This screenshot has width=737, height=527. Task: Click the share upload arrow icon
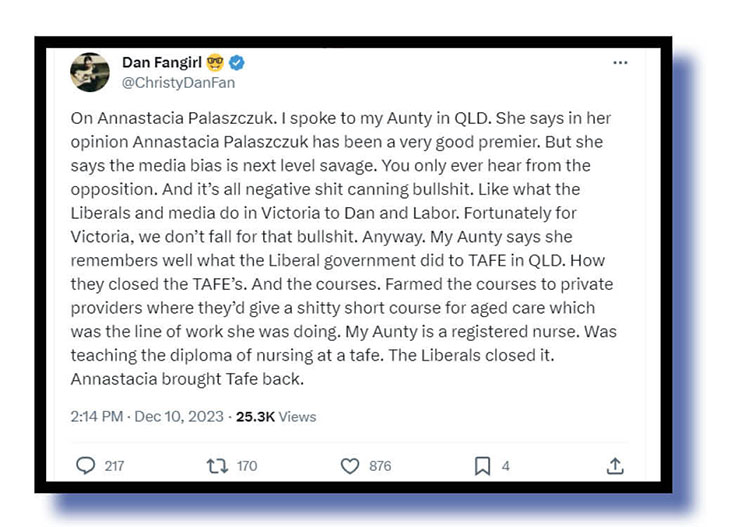tap(615, 465)
